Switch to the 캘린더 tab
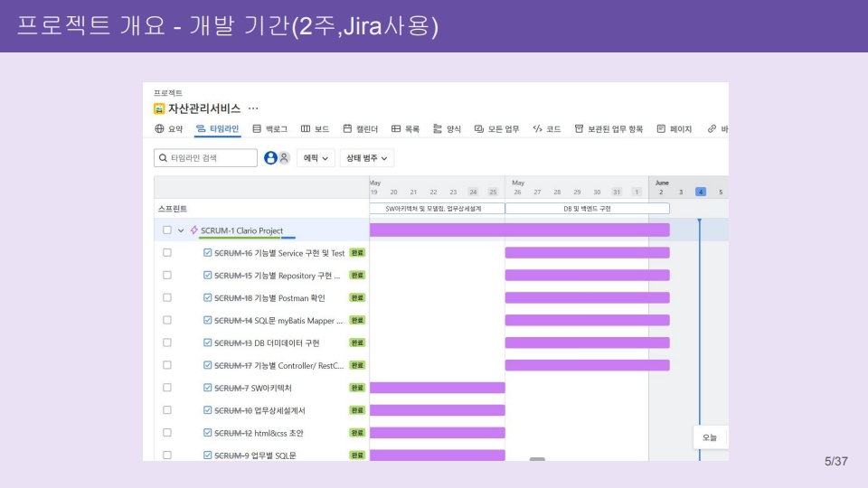 click(361, 129)
